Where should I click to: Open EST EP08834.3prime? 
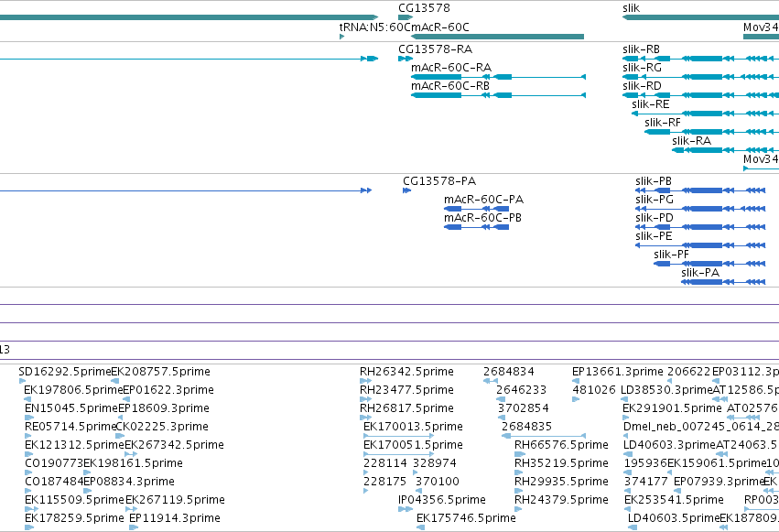[129, 482]
